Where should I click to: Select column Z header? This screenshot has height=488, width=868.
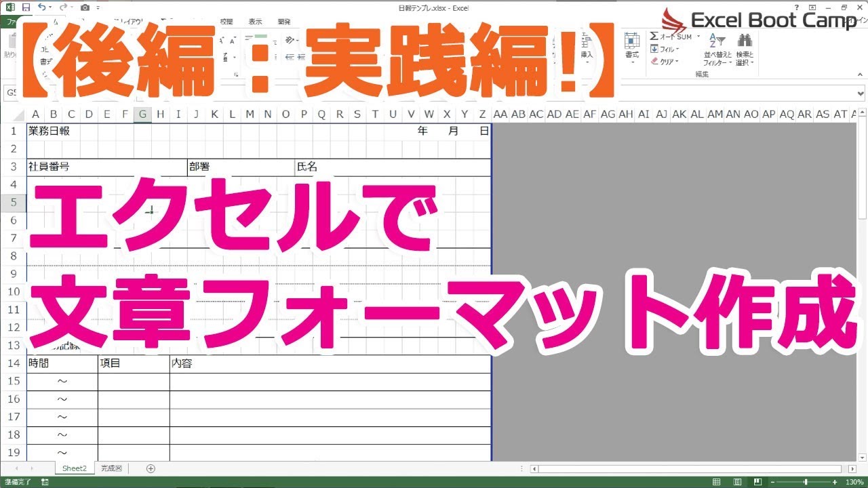[482, 115]
